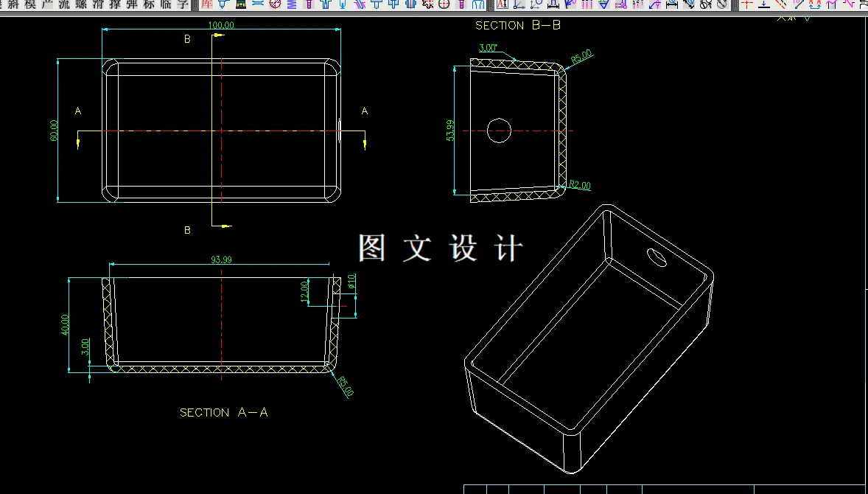Select the red centerline cross icon

747,4
